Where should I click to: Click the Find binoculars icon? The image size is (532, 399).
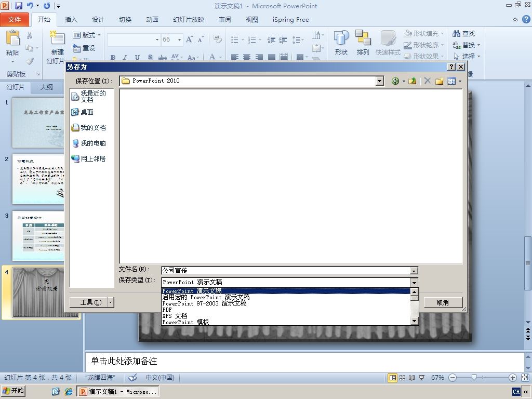456,34
